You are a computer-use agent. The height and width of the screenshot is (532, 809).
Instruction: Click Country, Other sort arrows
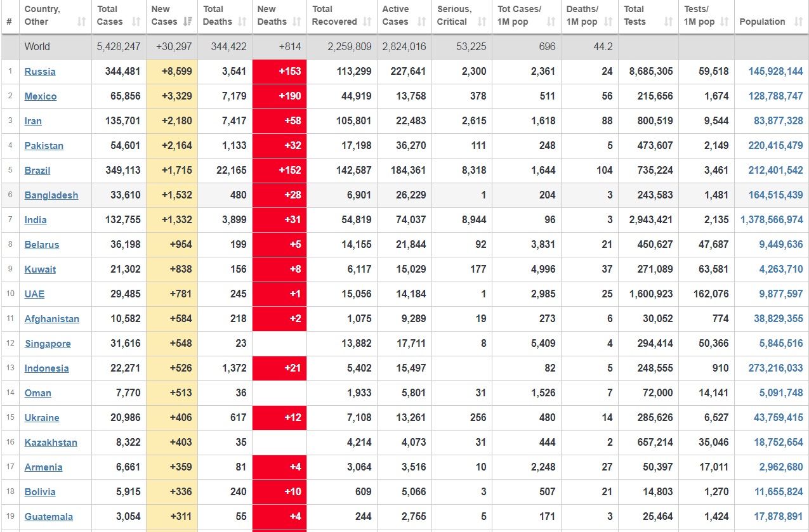click(x=81, y=22)
